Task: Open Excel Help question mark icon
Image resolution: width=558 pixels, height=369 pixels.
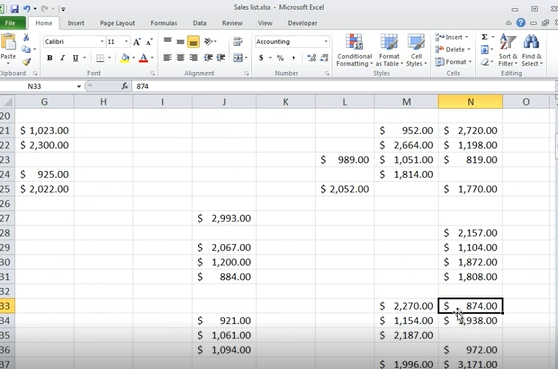Action: point(521,23)
